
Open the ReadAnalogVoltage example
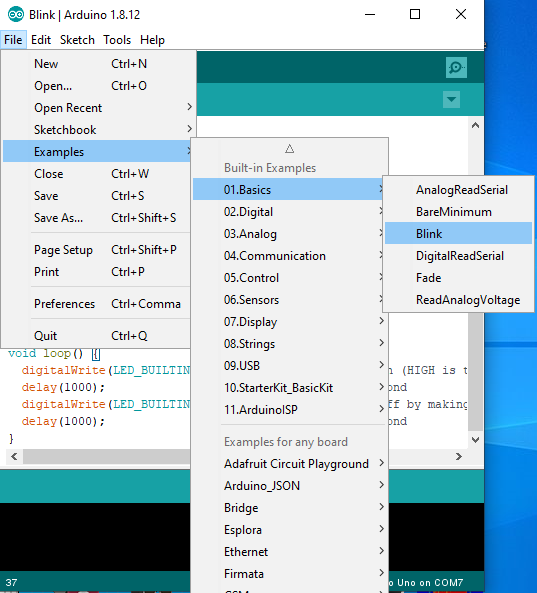pos(458,299)
